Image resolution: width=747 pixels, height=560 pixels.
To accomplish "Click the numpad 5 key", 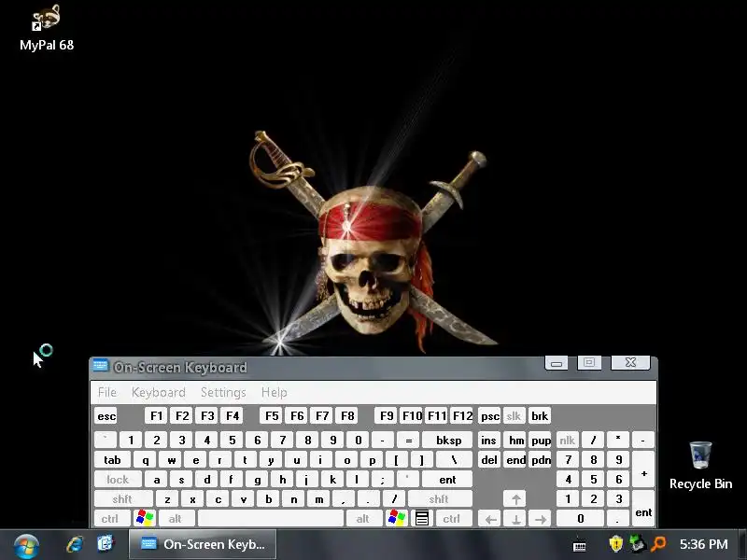I will 593,479.
